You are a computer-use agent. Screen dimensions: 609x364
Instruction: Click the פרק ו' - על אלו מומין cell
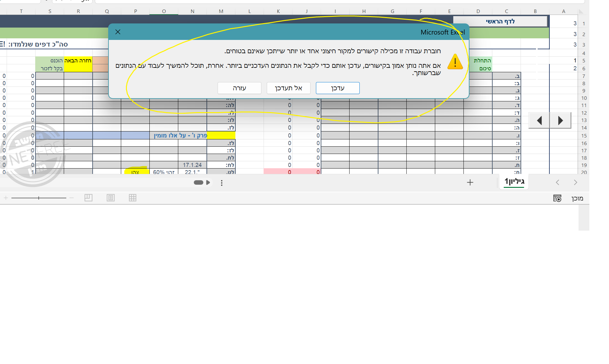(180, 136)
